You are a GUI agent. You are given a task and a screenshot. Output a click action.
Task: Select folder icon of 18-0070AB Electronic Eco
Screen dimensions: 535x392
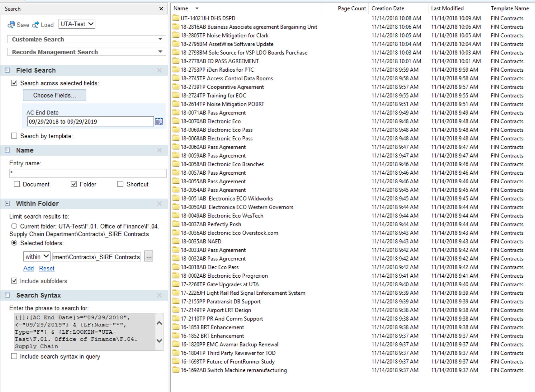[x=176, y=121]
